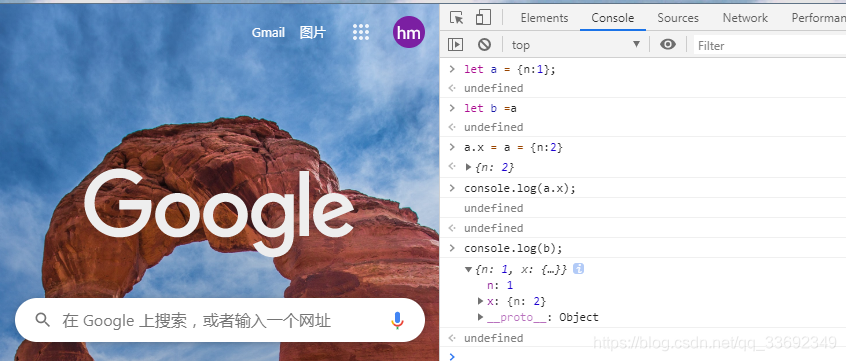Switch to the Elements tab
846x361 pixels.
544,18
